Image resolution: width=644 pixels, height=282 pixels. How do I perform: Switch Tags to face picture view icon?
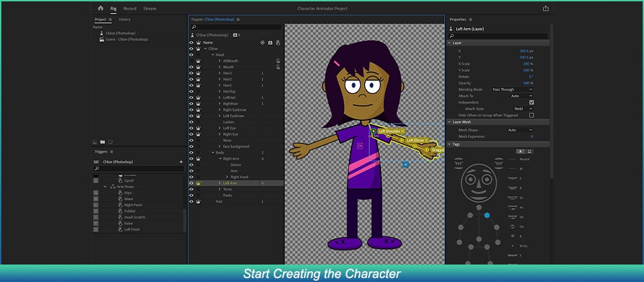pyautogui.click(x=529, y=151)
